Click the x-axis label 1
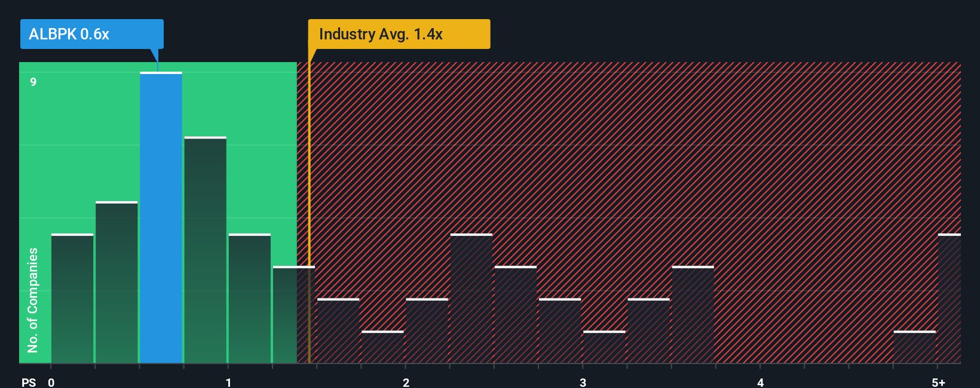The width and height of the screenshot is (980, 388). click(x=228, y=383)
